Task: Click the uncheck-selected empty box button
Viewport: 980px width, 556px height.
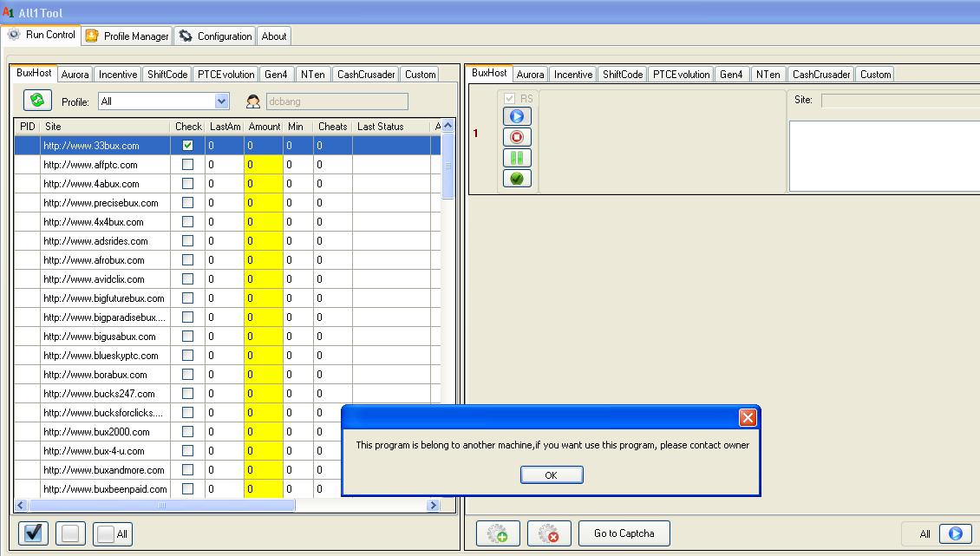Action: click(70, 533)
